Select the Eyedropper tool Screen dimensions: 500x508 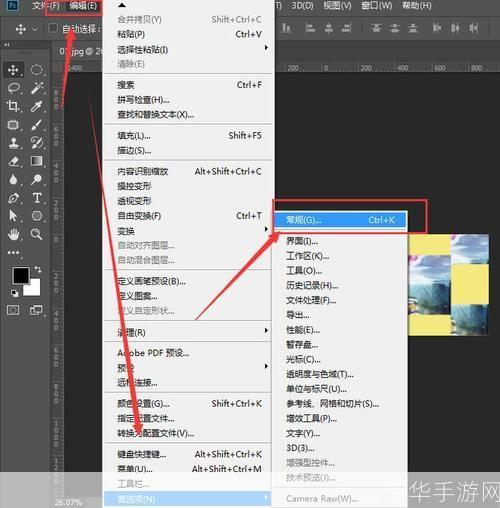[x=36, y=106]
